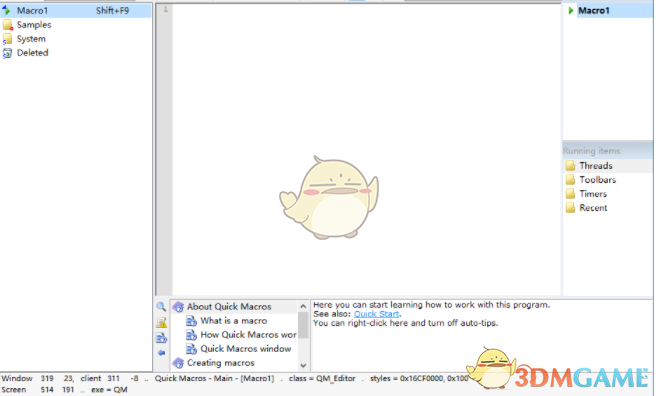Click the help list scroll up arrow

(x=303, y=306)
